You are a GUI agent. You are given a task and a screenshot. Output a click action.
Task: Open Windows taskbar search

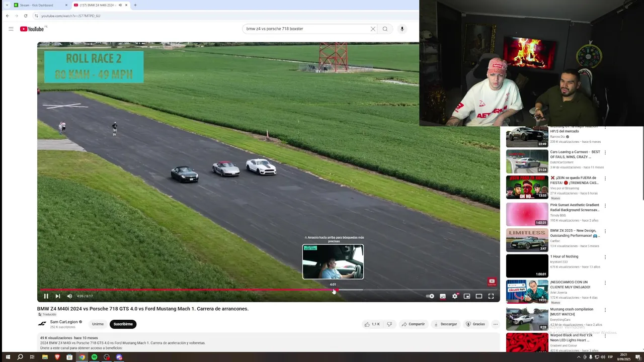20,357
